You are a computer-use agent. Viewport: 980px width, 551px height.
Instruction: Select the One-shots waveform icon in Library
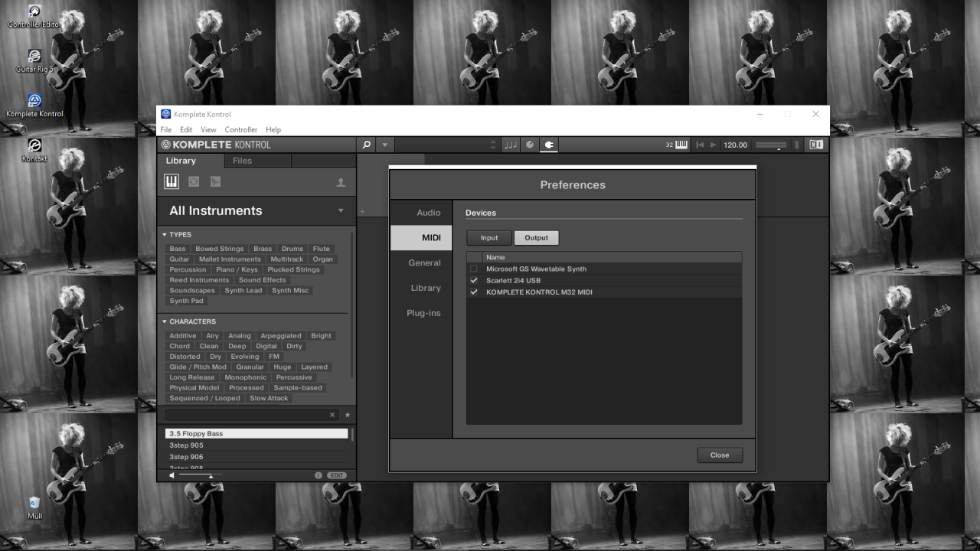point(216,182)
